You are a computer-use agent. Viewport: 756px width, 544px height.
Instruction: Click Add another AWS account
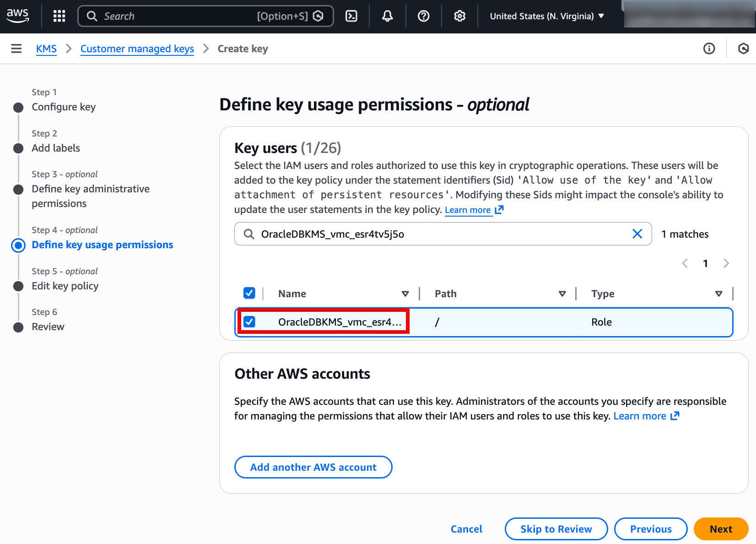(313, 467)
